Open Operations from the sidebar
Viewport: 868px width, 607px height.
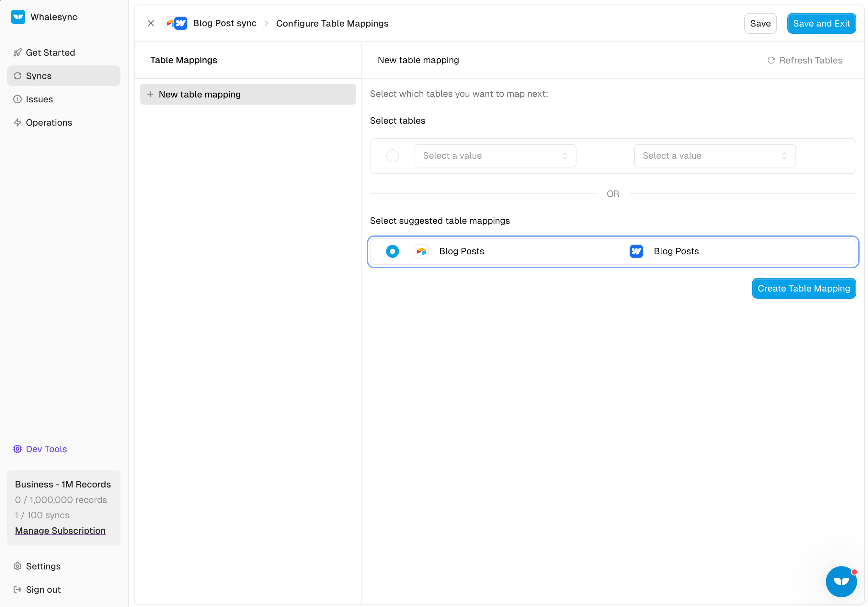tap(49, 122)
